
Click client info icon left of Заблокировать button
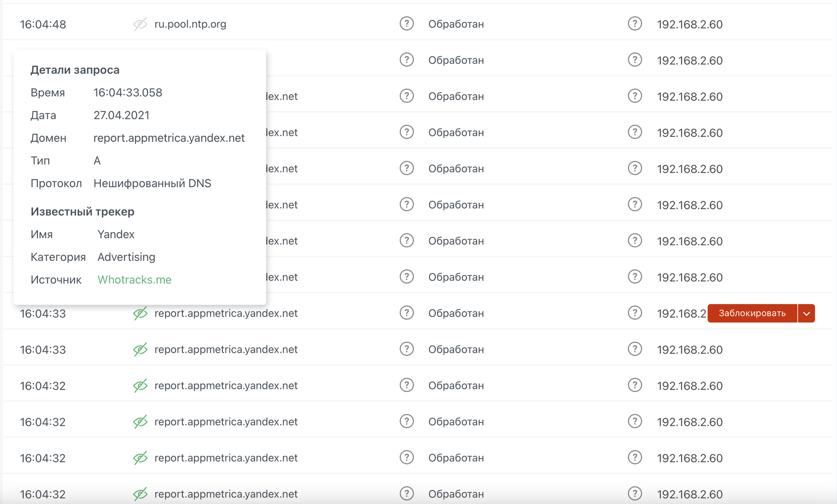tap(635, 313)
